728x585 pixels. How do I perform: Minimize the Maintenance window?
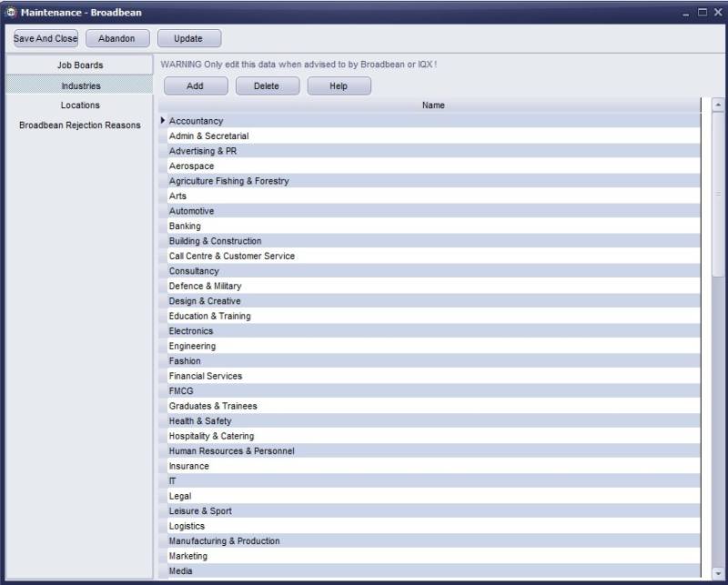[x=686, y=13]
